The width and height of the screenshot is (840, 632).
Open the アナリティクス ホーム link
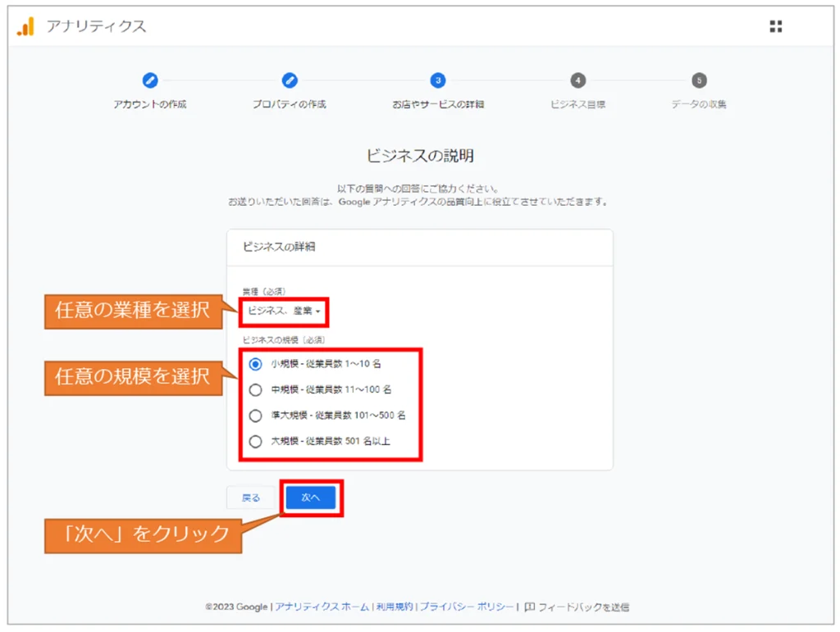(x=322, y=607)
